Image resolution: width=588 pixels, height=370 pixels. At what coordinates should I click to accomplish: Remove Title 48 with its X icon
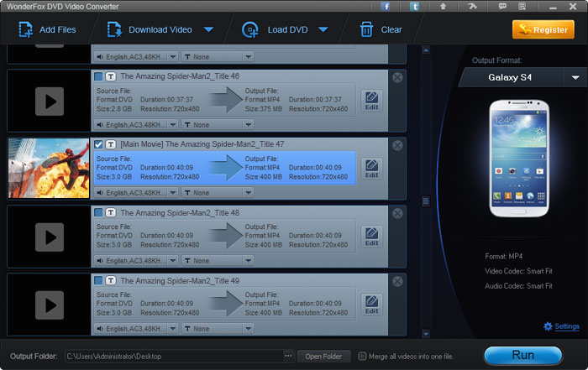pyautogui.click(x=397, y=213)
